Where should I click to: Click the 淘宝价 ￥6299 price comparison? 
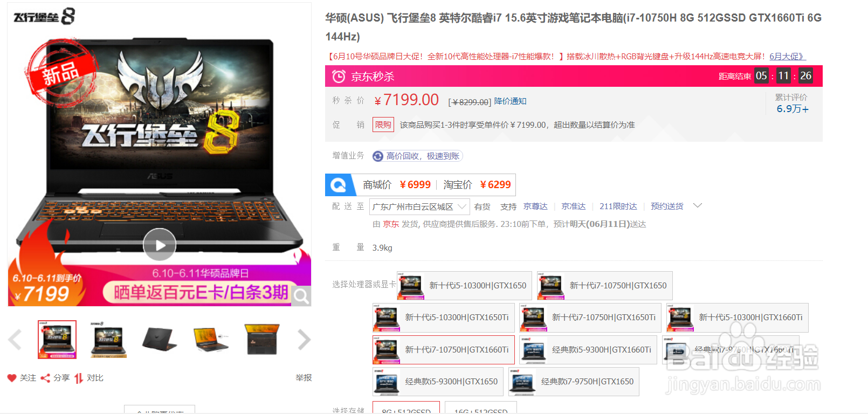pyautogui.click(x=477, y=185)
